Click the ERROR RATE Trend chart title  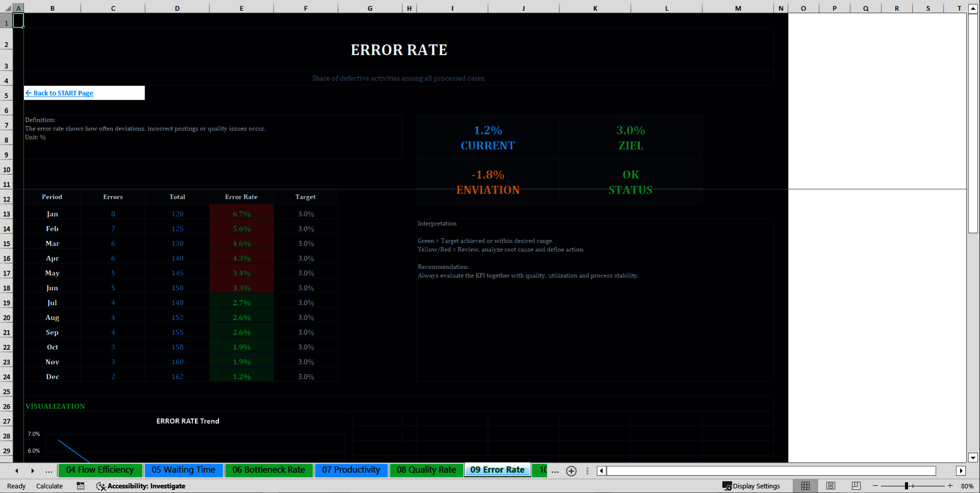coord(188,421)
